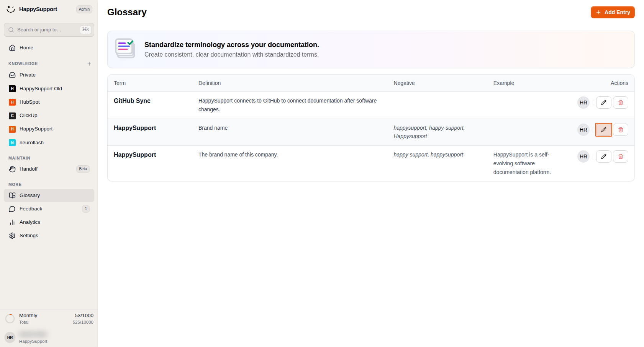Delete the GitHub Sync glossary entry
Viewport: 644px width, 347px height.
tap(621, 103)
